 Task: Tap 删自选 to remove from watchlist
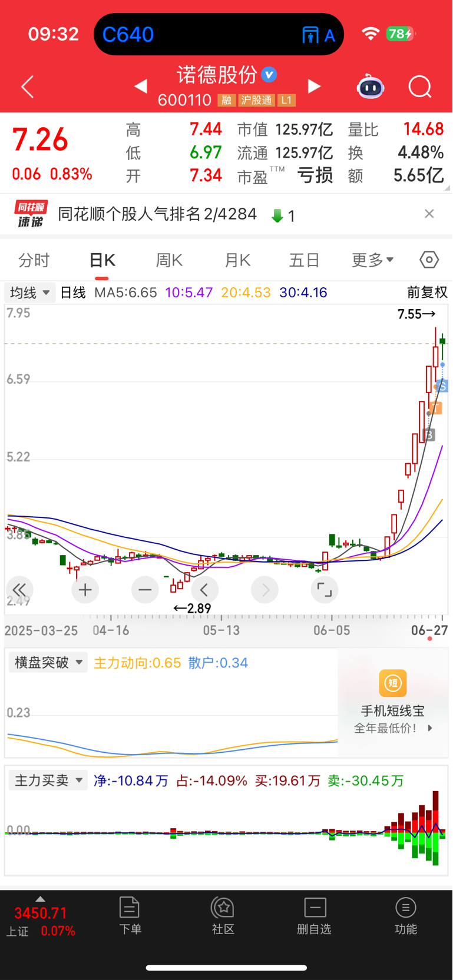[315, 916]
